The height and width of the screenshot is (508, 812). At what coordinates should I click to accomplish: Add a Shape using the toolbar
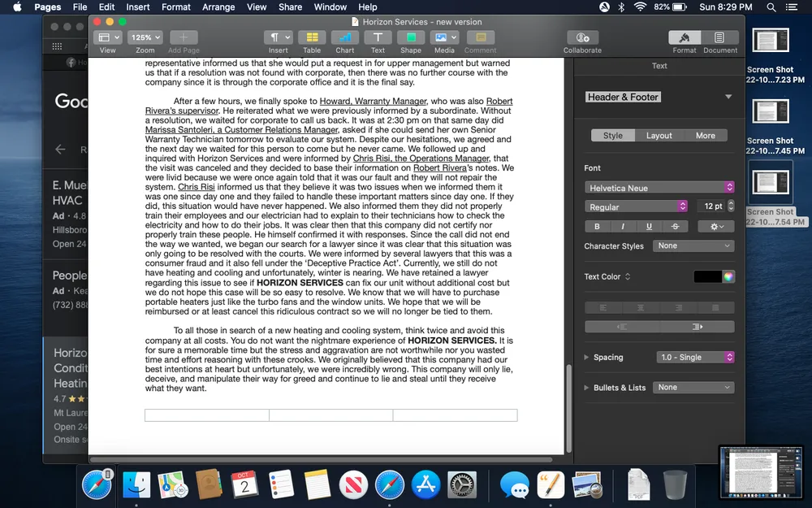pos(411,37)
